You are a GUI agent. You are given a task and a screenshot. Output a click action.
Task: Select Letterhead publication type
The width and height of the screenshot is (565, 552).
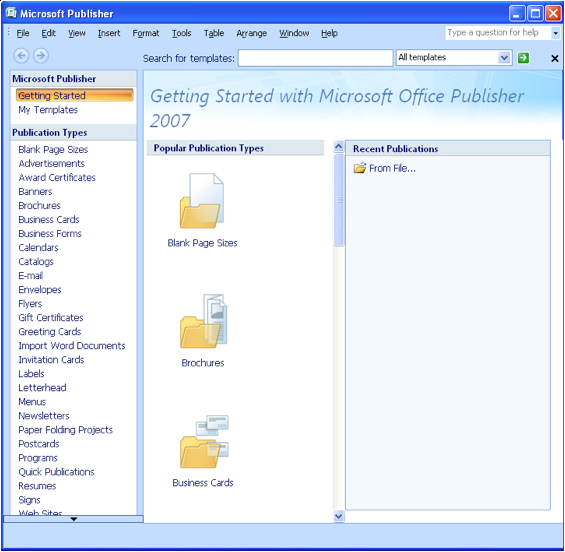pyautogui.click(x=42, y=388)
